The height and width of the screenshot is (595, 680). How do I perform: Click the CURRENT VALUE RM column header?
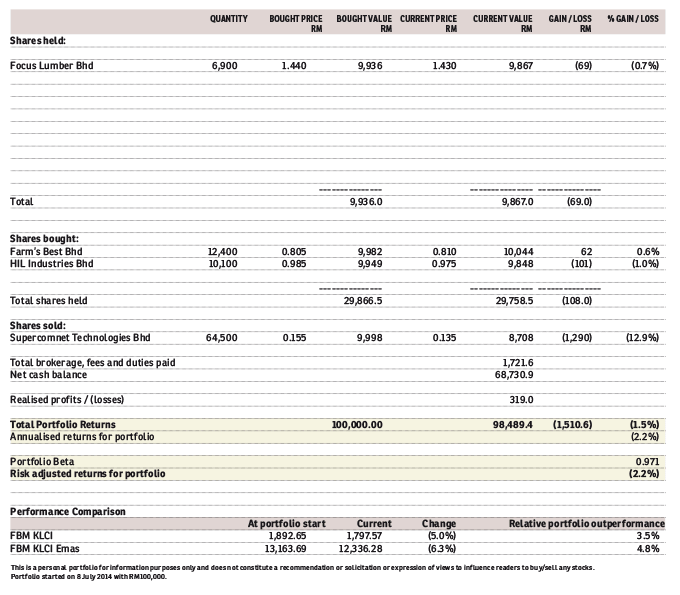(x=503, y=23)
